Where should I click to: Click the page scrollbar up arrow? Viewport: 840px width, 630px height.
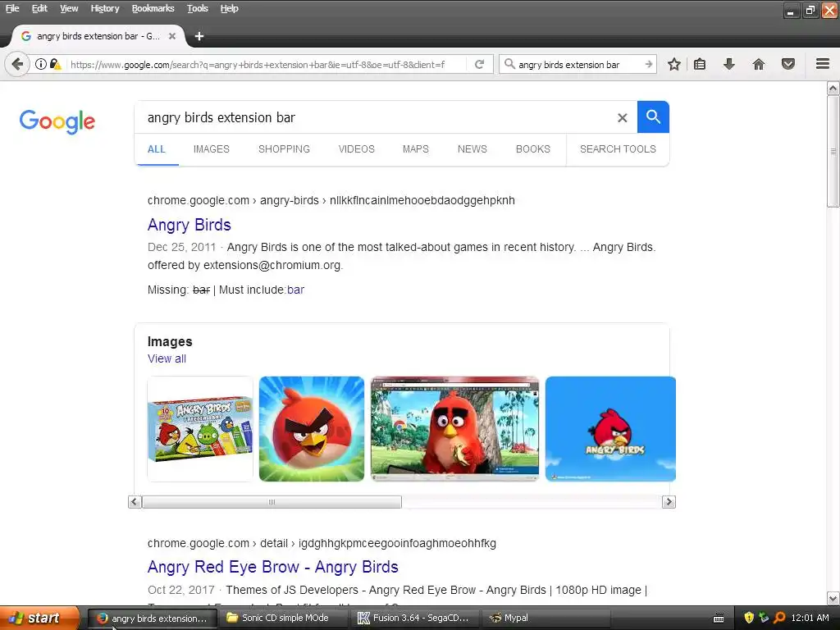pos(833,88)
